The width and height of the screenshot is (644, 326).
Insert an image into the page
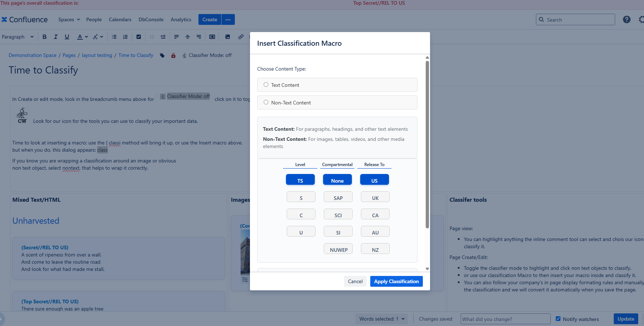227,36
